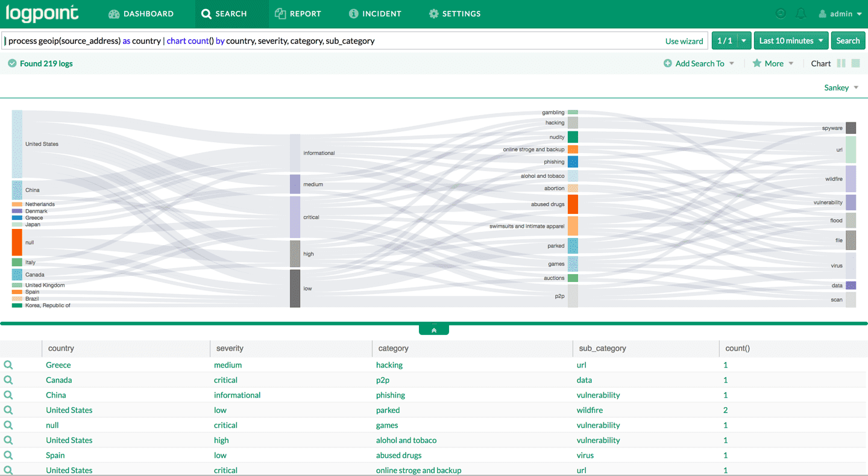Click the magnifier icon in the China row
The width and height of the screenshot is (868, 476).
pos(8,395)
